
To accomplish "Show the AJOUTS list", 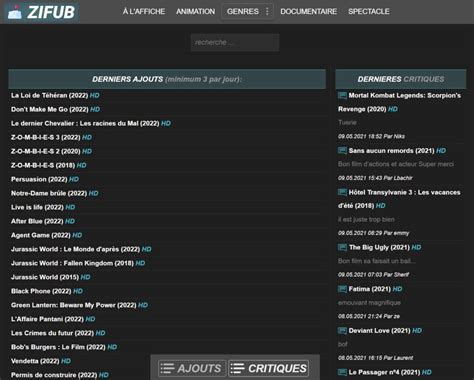I will pos(192,369).
